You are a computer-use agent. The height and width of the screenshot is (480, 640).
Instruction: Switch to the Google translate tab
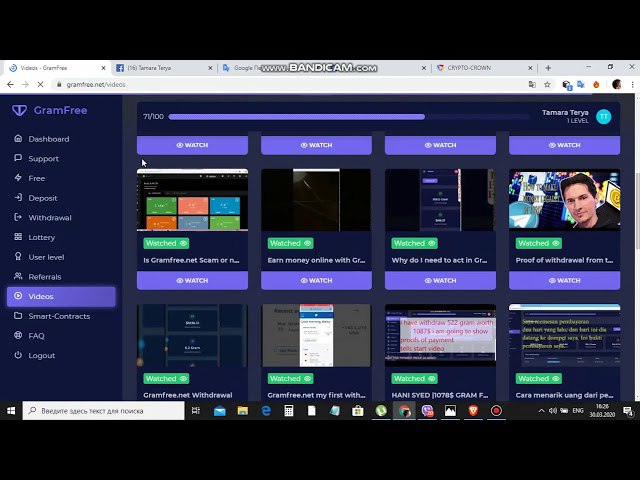click(324, 68)
